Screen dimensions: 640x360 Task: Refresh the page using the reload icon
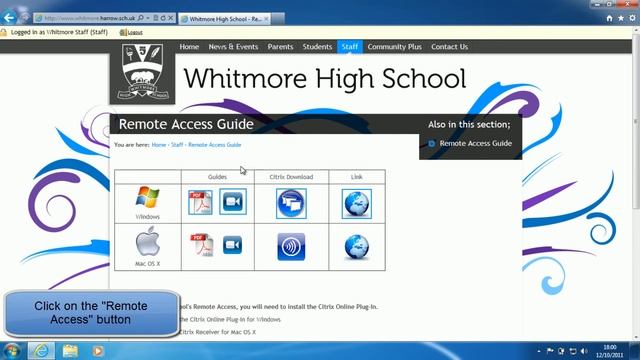click(163, 18)
